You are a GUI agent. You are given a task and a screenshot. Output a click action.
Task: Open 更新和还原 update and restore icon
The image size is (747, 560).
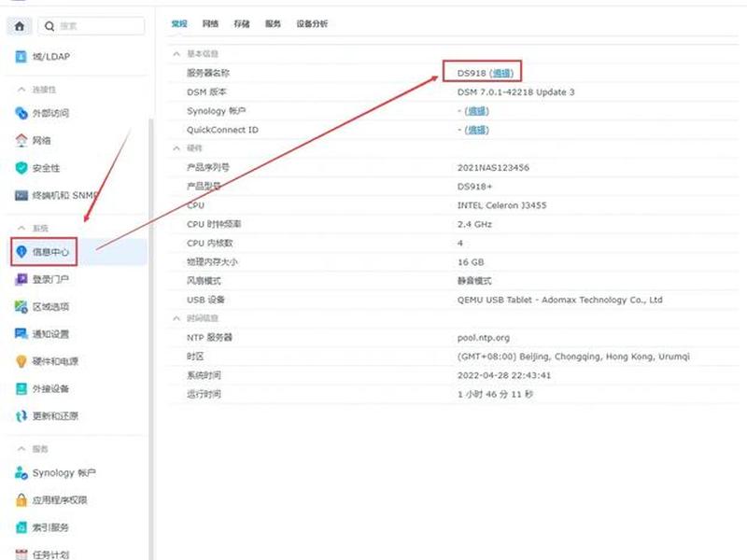click(x=21, y=416)
